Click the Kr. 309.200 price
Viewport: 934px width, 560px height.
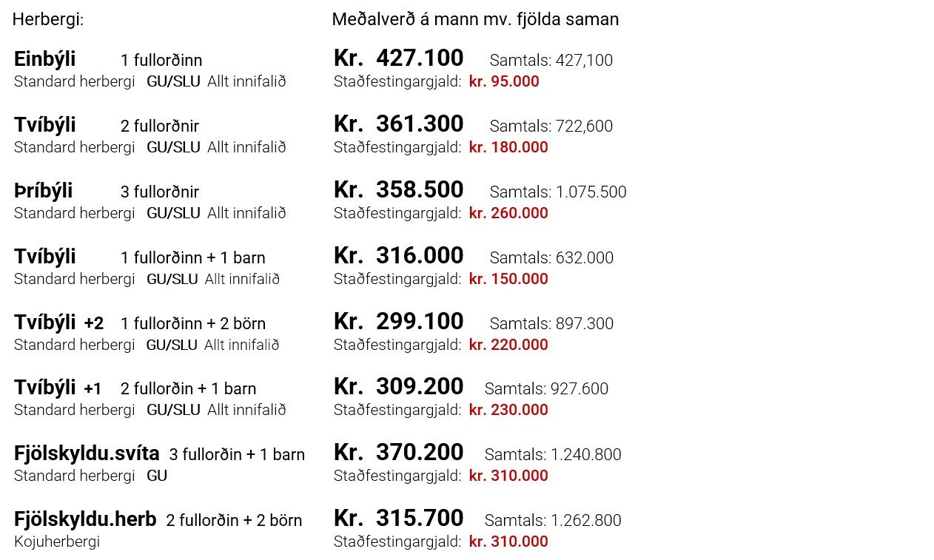[398, 386]
